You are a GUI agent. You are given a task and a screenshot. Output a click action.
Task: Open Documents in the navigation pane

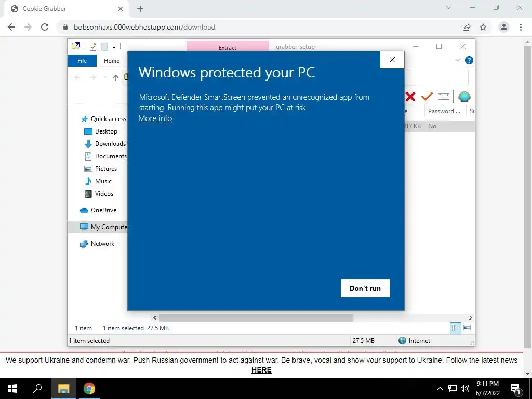[105, 156]
